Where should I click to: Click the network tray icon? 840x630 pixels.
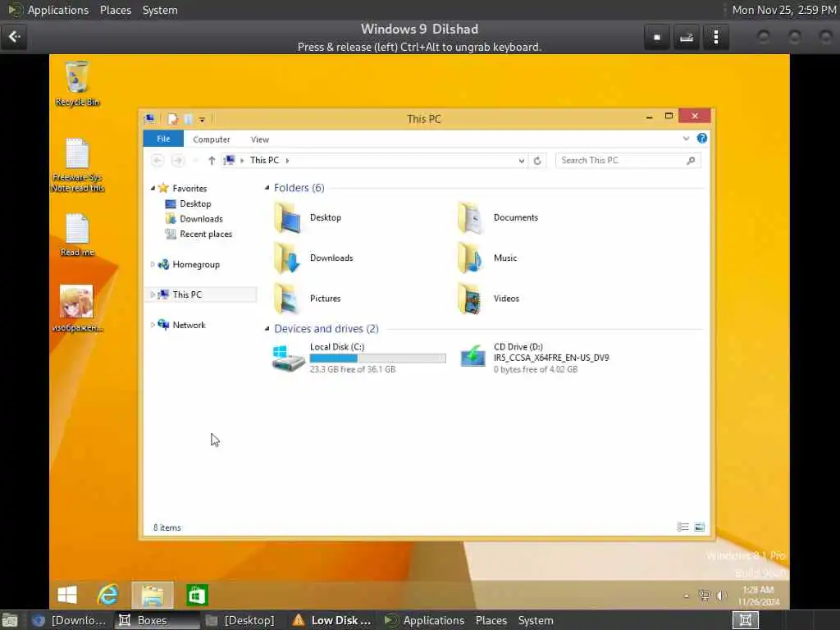coord(705,596)
